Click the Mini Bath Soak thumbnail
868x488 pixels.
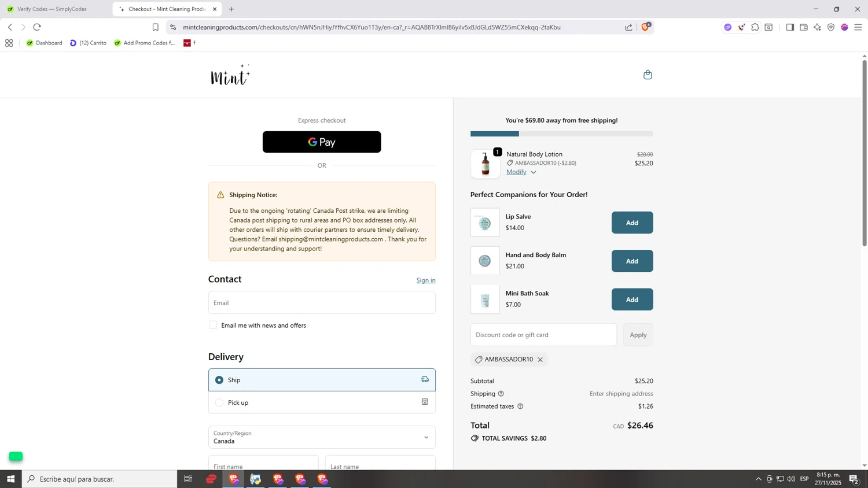485,300
